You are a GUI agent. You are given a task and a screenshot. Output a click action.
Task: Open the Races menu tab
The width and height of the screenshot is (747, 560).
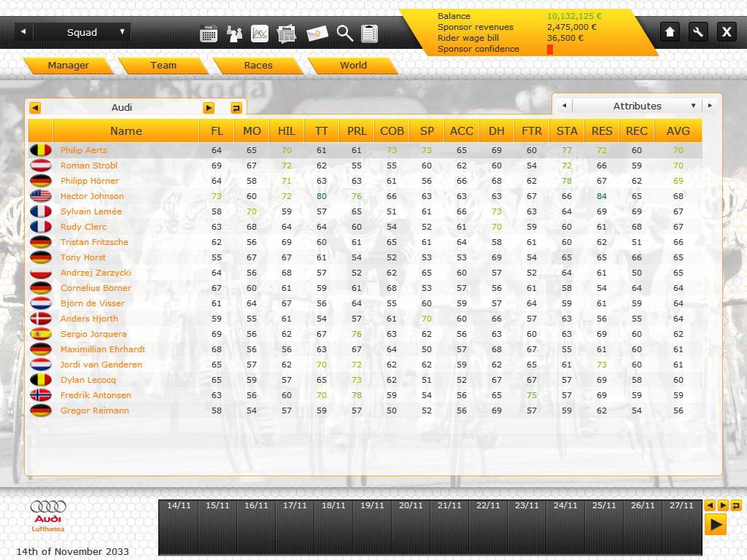(x=258, y=66)
